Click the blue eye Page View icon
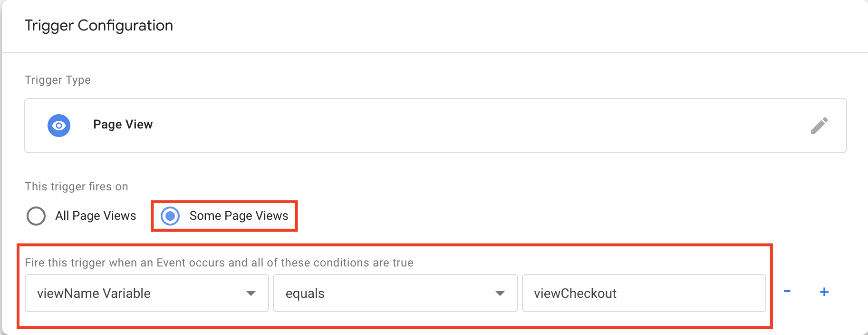 [59, 126]
